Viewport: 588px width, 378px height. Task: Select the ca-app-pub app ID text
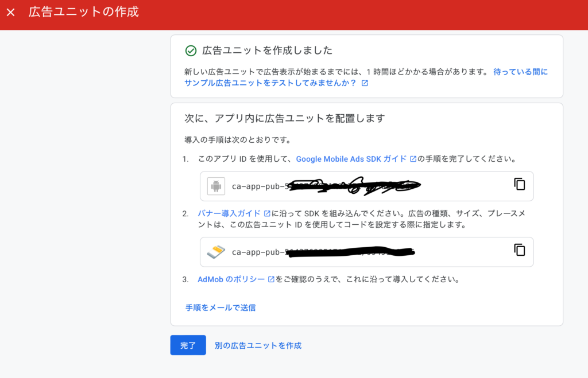[x=322, y=186]
